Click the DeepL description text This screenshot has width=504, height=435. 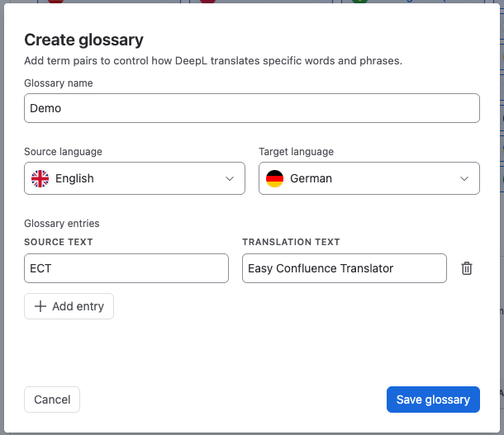pos(213,61)
